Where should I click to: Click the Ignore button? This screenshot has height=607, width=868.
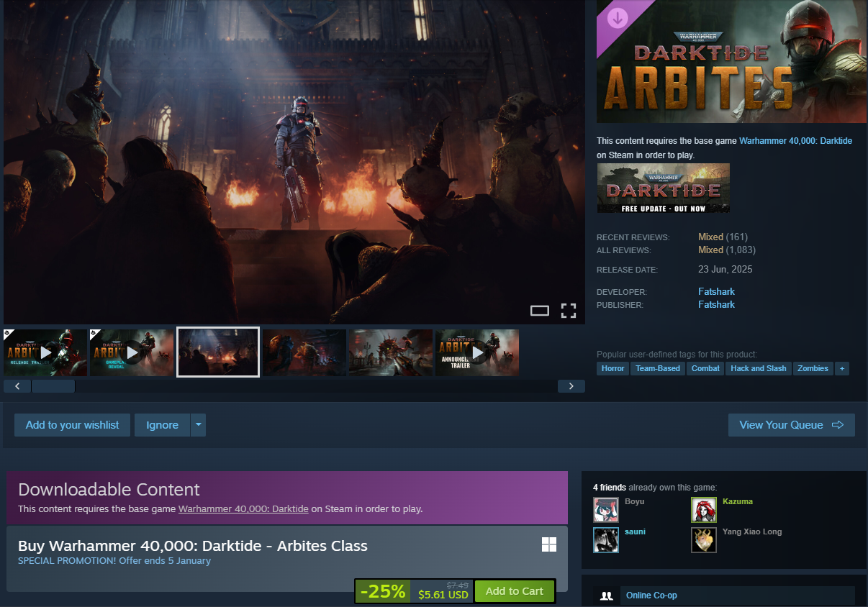coord(162,425)
